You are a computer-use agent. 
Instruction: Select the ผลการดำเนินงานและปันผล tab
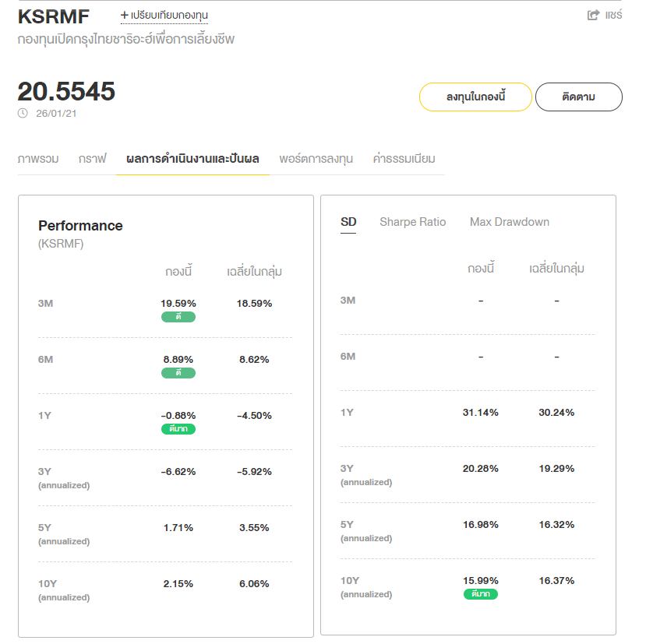[x=192, y=159]
